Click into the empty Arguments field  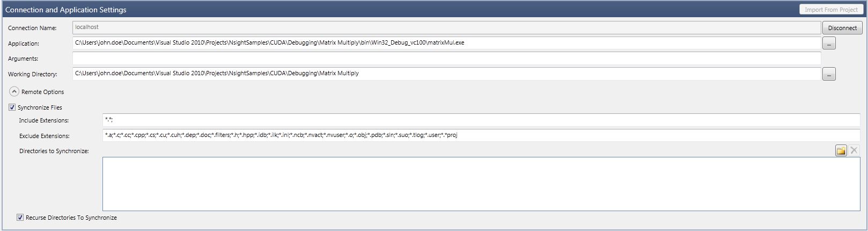446,59
